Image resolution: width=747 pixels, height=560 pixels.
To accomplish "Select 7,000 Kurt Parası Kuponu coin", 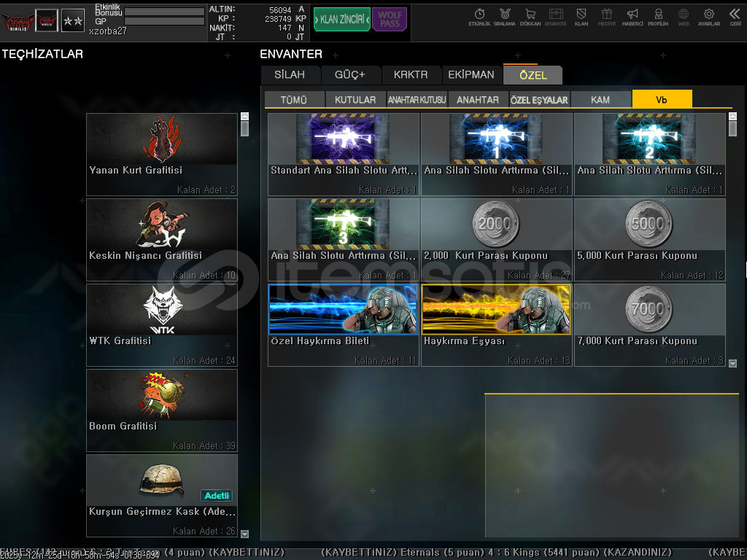I will (650, 324).
